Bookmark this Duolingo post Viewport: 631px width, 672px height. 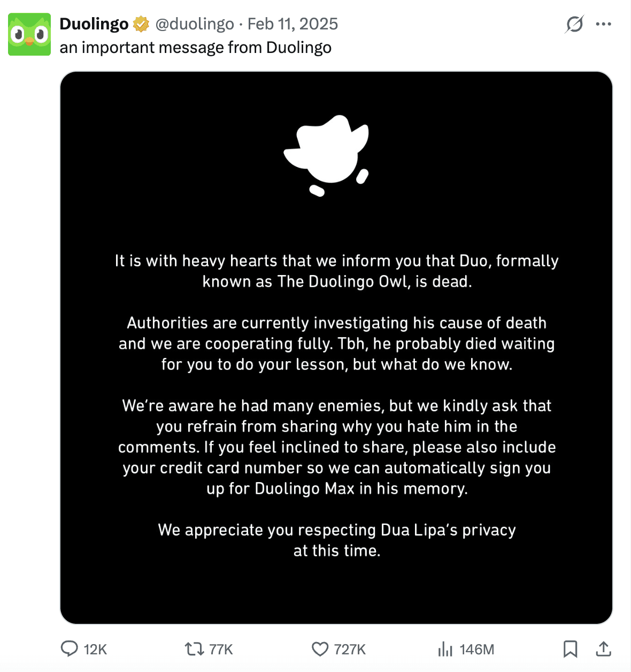[x=571, y=649]
